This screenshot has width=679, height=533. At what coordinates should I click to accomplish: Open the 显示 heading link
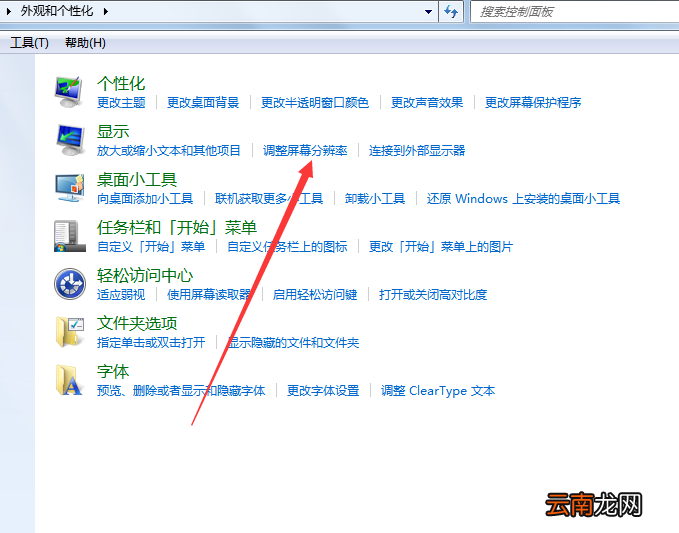coord(113,132)
